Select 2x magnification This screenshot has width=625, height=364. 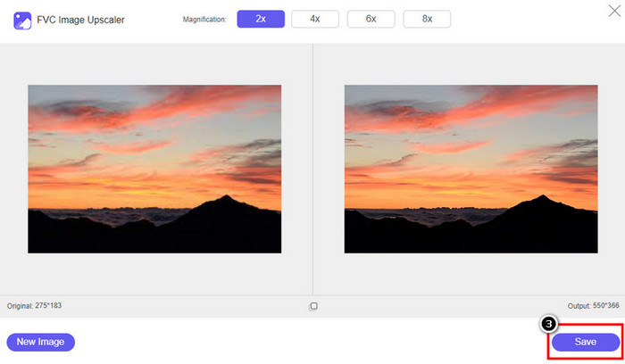pos(261,19)
